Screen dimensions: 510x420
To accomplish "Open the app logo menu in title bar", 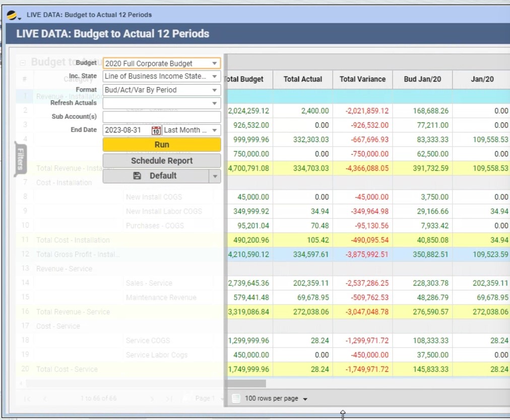I will (x=13, y=15).
